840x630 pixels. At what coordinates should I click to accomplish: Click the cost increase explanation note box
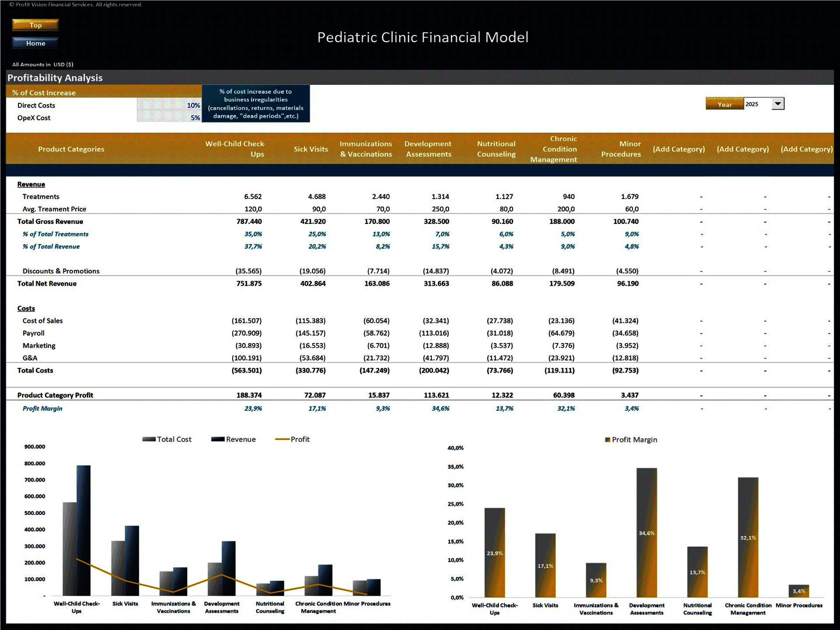pos(256,104)
